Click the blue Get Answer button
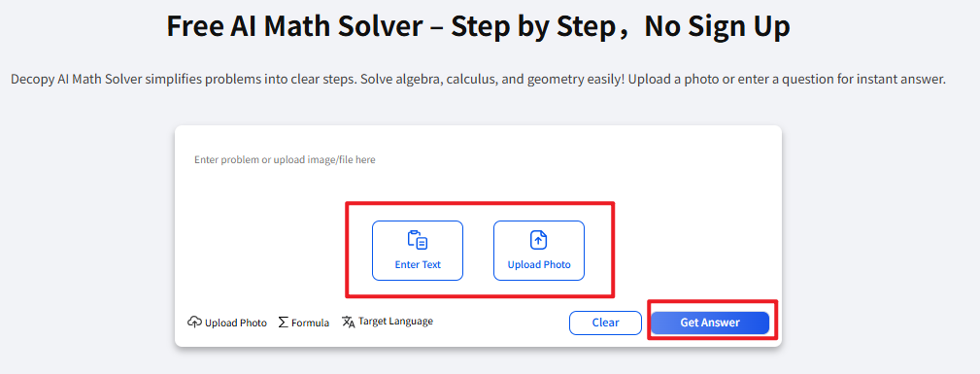This screenshot has height=374, width=980. tap(710, 323)
